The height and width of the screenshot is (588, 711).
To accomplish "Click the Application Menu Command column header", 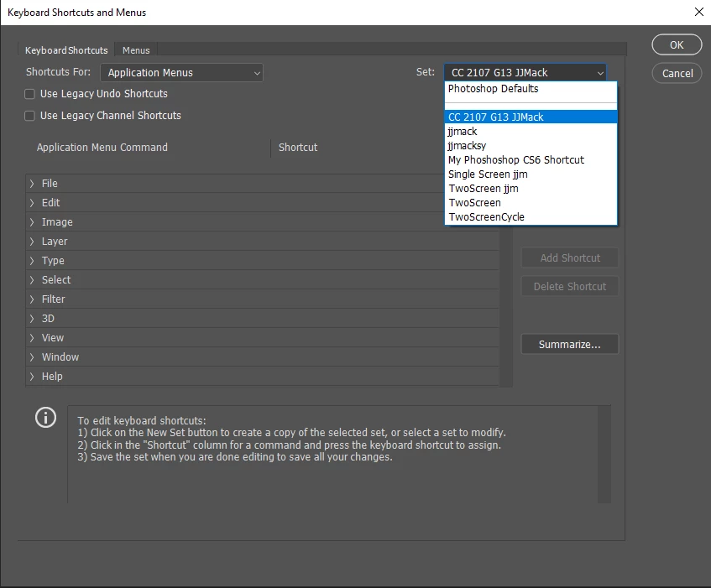I will (x=102, y=148).
